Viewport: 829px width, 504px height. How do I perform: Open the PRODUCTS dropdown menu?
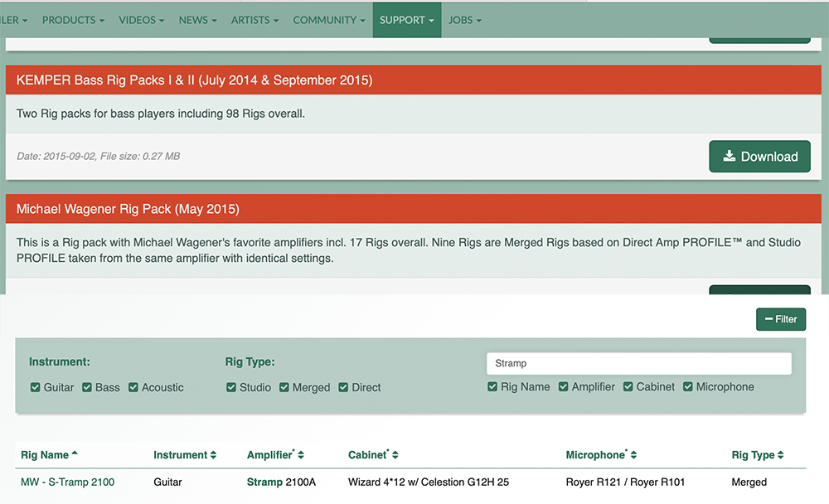pos(73,20)
